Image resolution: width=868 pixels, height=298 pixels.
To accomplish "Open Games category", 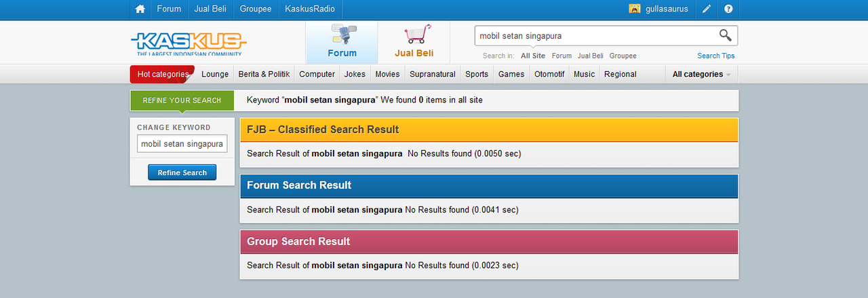I will click(x=511, y=74).
